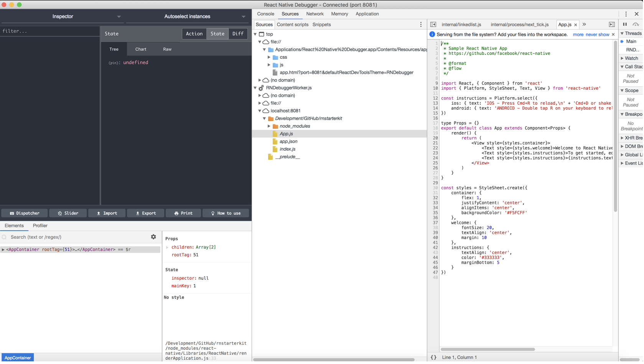Open the Profiler tab
This screenshot has width=644, height=364.
pyautogui.click(x=40, y=226)
